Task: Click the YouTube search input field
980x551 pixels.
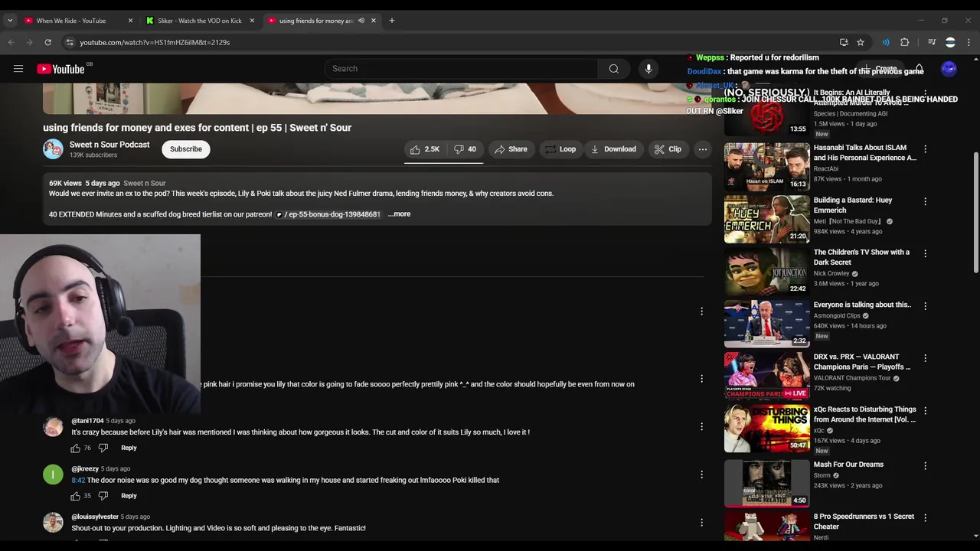Action: [x=461, y=69]
